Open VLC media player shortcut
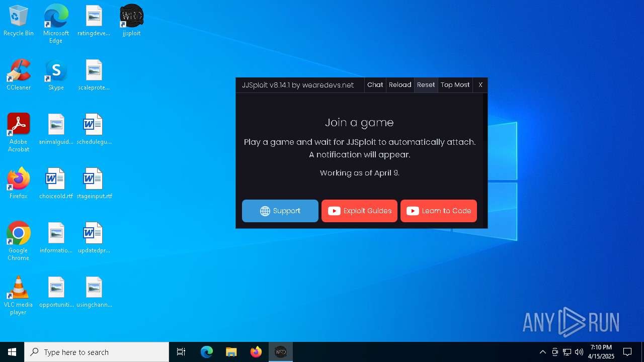The height and width of the screenshot is (362, 644). tap(19, 296)
